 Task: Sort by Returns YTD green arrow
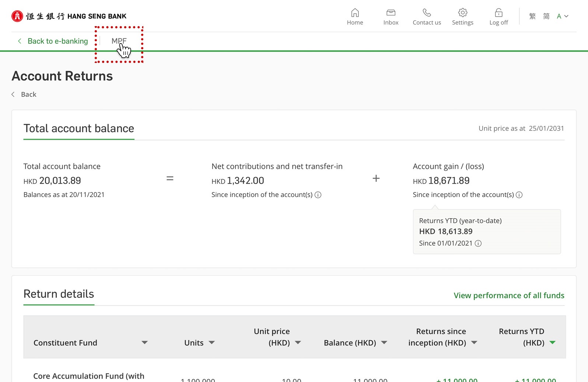tap(552, 343)
